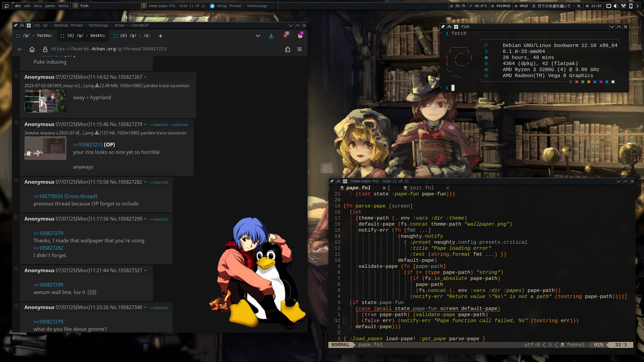
Task: Click the 4314MiB memory widget
Action: coord(500,6)
